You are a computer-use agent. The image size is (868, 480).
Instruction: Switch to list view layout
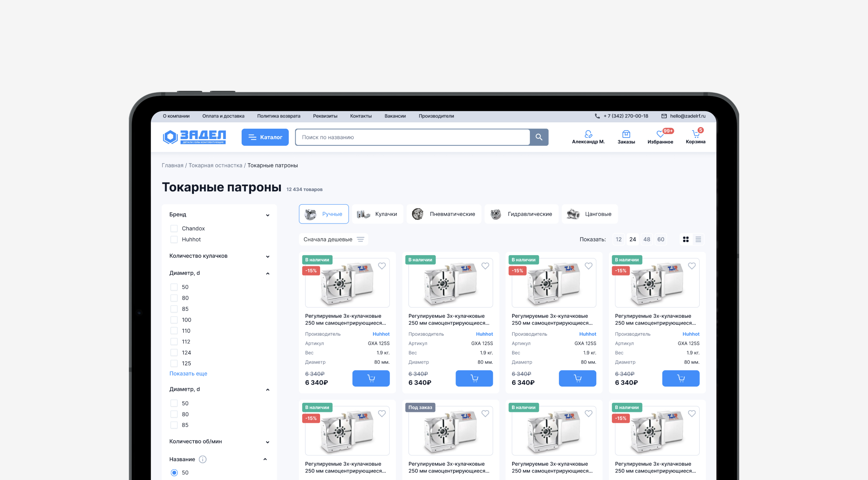(x=698, y=239)
